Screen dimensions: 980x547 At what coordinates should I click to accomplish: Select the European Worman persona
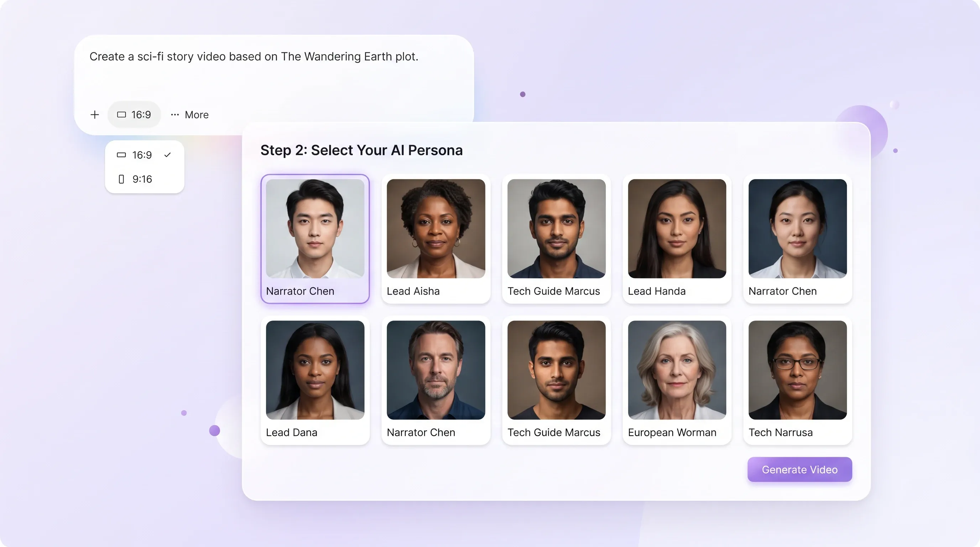[677, 380]
